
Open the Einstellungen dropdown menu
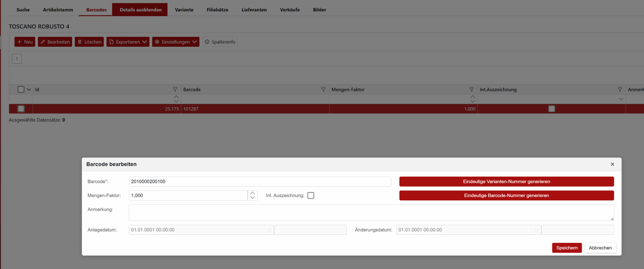[175, 42]
